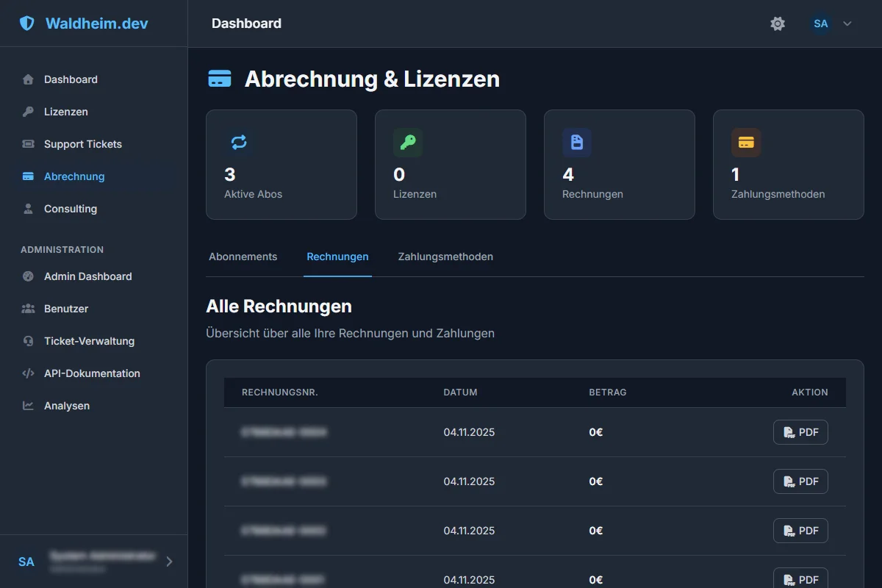Expand the SA user menu chevron in header
Image resolution: width=882 pixels, height=588 pixels.
pyautogui.click(x=847, y=24)
